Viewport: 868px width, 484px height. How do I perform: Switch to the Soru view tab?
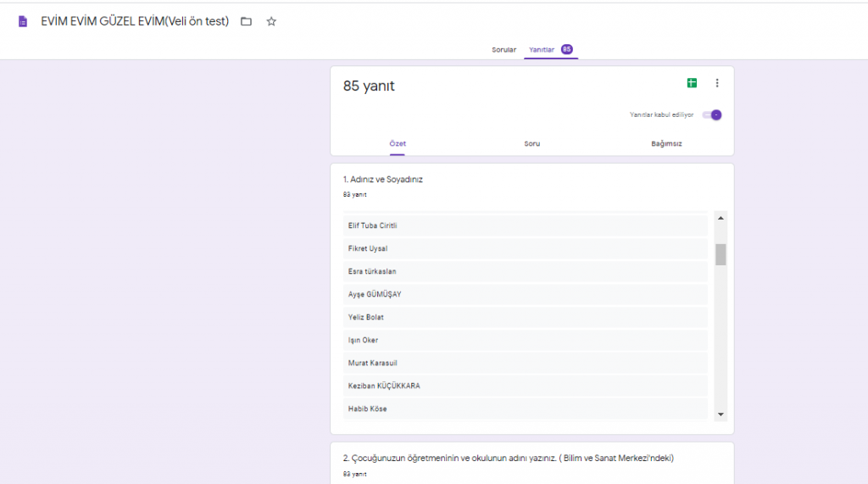[531, 144]
